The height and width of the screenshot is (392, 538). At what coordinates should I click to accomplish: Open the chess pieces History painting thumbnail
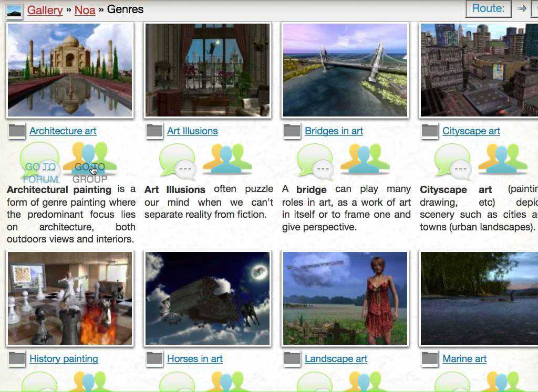tap(70, 298)
